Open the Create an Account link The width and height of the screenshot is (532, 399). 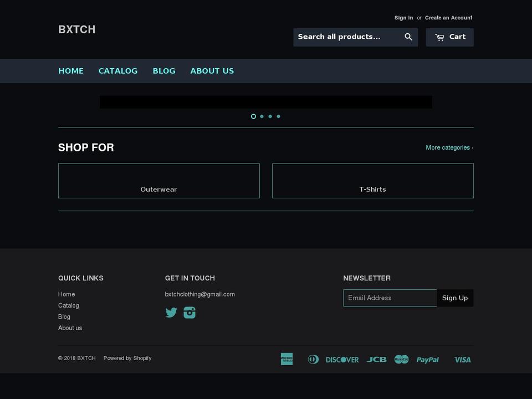point(448,17)
